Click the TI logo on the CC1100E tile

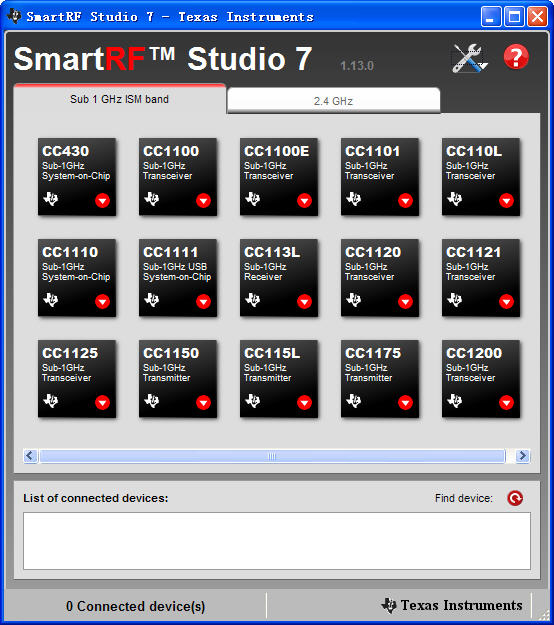[253, 198]
